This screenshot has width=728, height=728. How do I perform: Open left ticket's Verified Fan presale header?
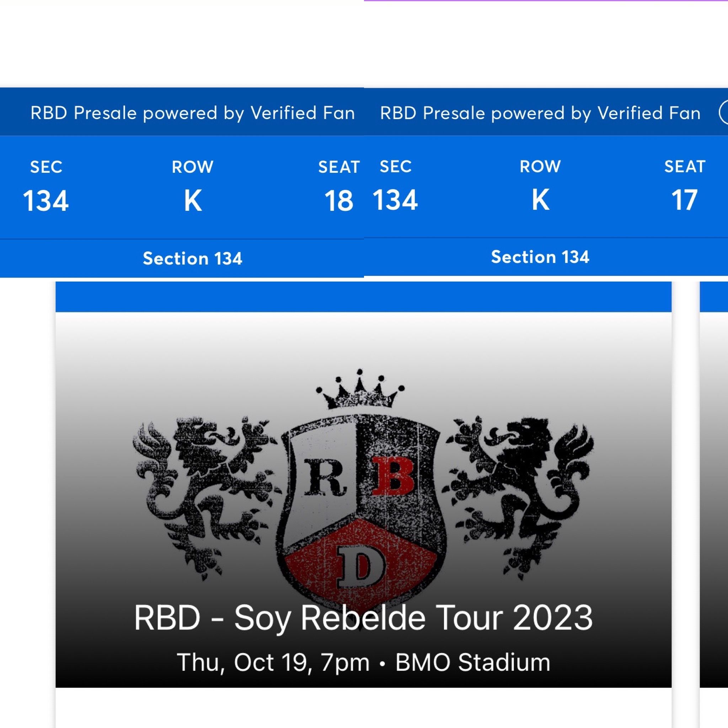(x=193, y=113)
